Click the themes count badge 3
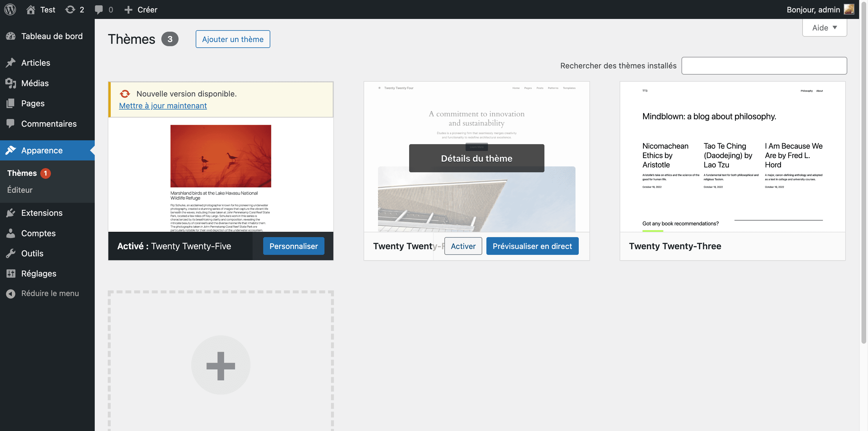868x431 pixels. coord(170,39)
